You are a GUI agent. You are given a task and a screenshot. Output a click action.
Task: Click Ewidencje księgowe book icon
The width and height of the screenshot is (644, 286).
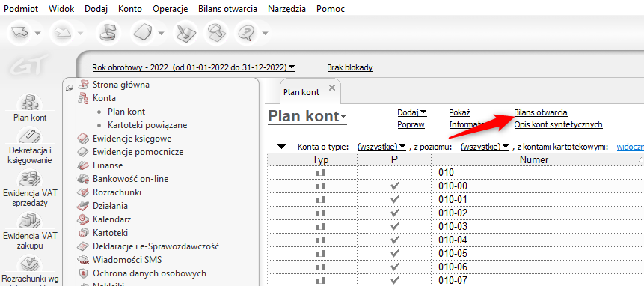click(x=83, y=139)
